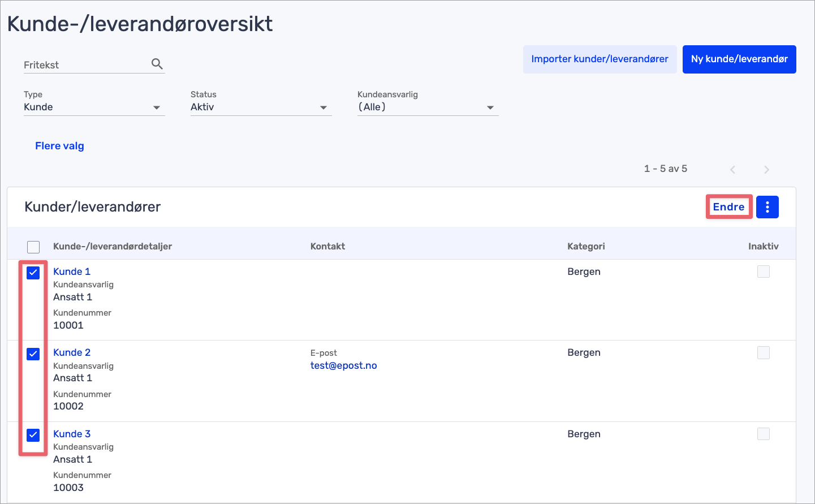815x504 pixels.
Task: Open the Kundeansvarlig dropdown
Action: 428,107
